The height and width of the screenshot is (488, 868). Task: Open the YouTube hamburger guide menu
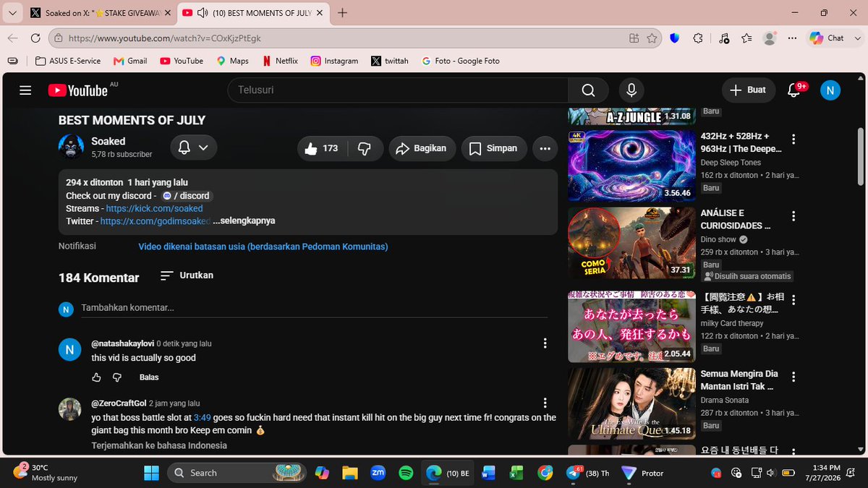(25, 90)
